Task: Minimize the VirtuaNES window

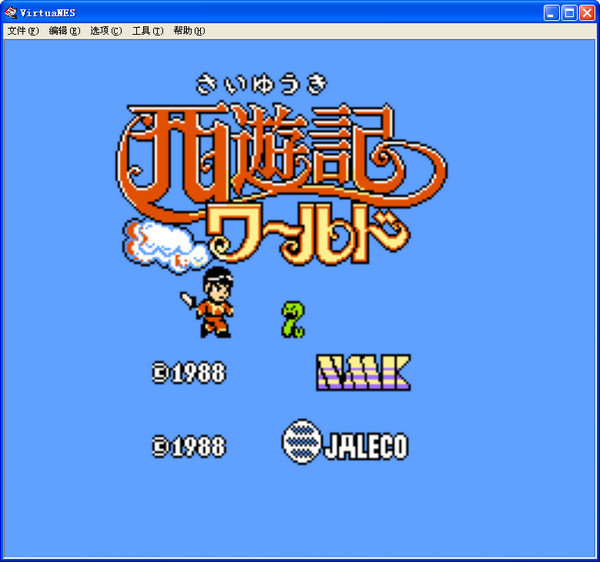Action: point(551,13)
